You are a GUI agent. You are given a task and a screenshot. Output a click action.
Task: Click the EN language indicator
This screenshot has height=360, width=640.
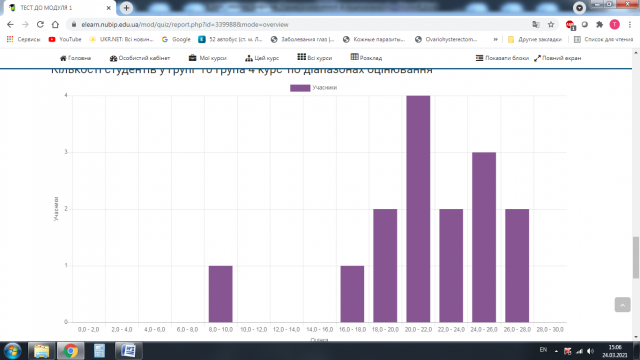click(x=543, y=350)
